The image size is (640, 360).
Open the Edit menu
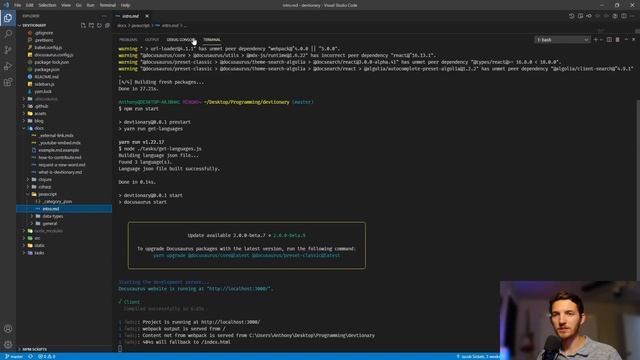pos(30,5)
